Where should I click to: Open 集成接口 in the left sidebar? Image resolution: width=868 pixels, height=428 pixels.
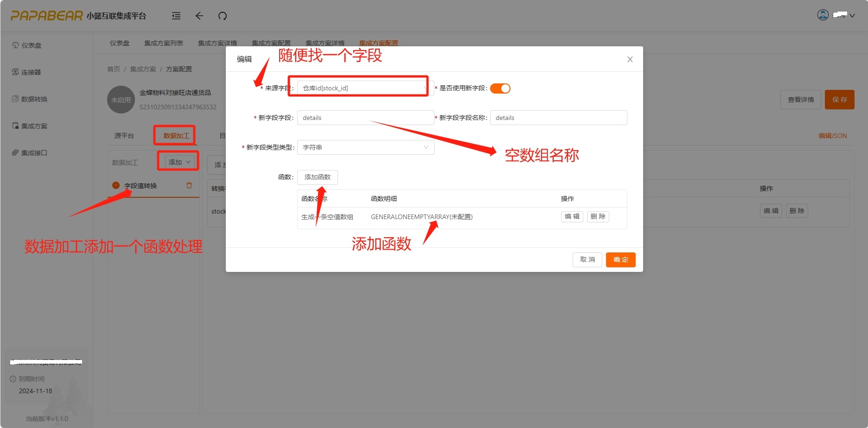coord(34,153)
